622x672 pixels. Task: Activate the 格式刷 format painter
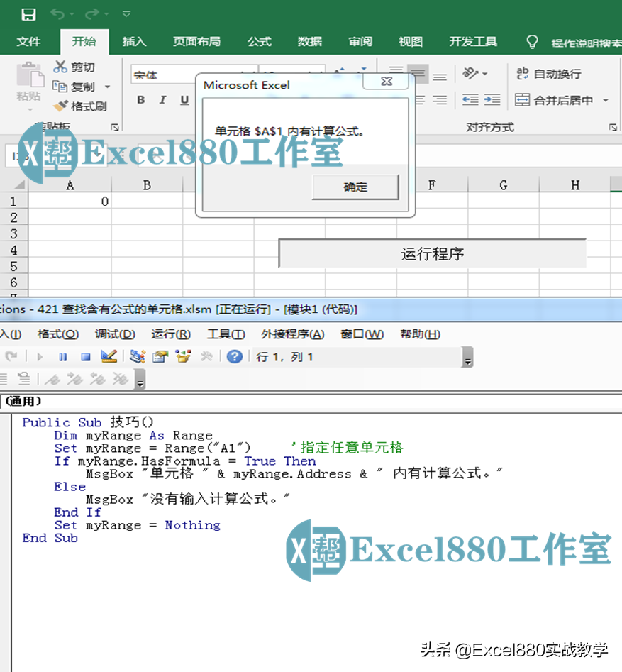[x=81, y=106]
